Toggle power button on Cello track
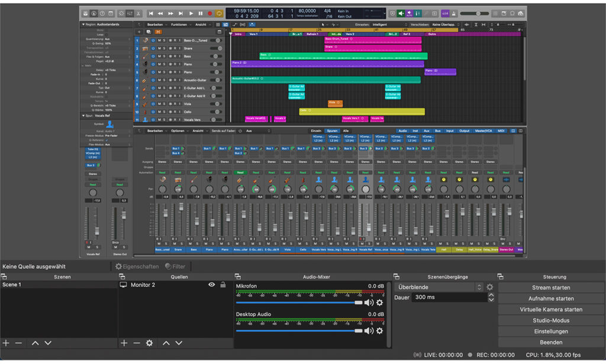The width and height of the screenshot is (606, 364). click(153, 112)
